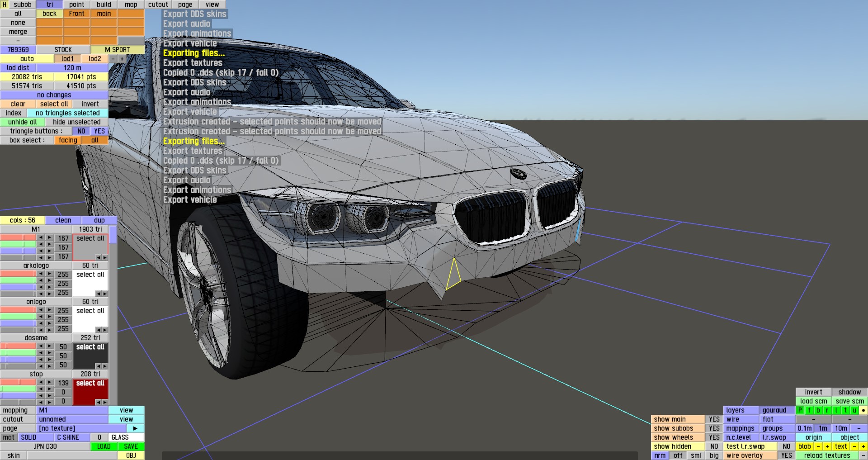The width and height of the screenshot is (868, 460).
Task: Switch to the f front view button
Action: click(x=809, y=410)
